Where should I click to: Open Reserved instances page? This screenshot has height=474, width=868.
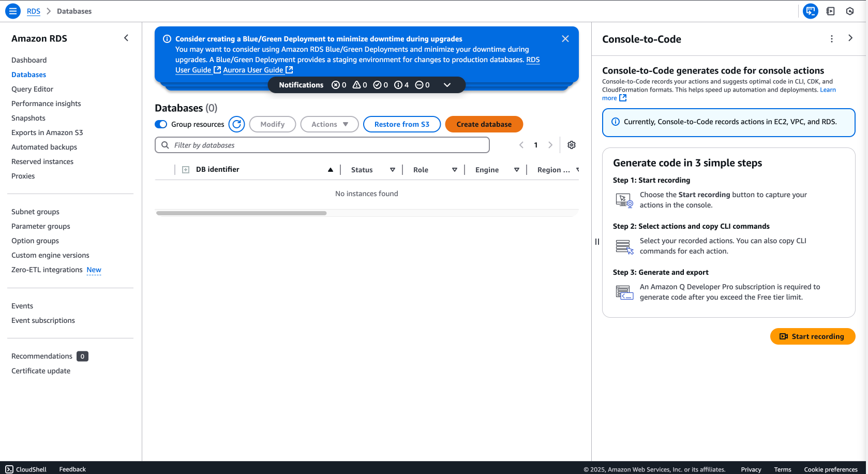click(42, 161)
